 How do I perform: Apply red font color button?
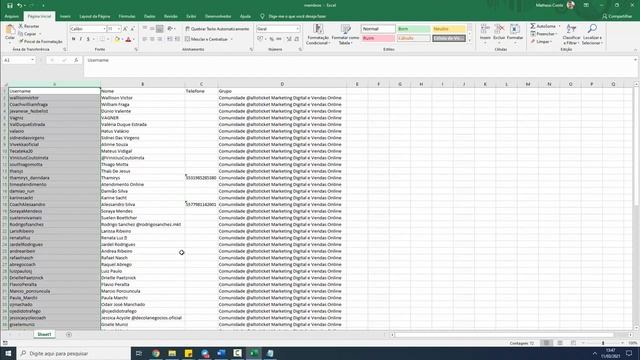(128, 39)
